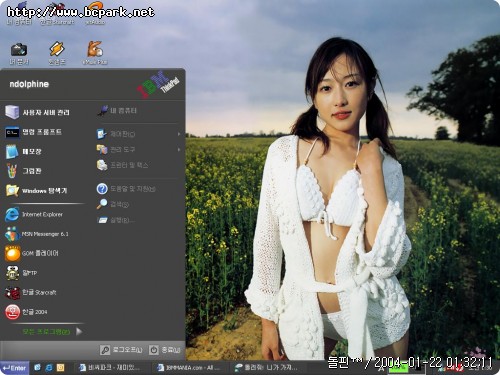Viewport: 500px width, 375px height.
Task: Click the 로그오프 Log Off button
Action: tap(121, 350)
